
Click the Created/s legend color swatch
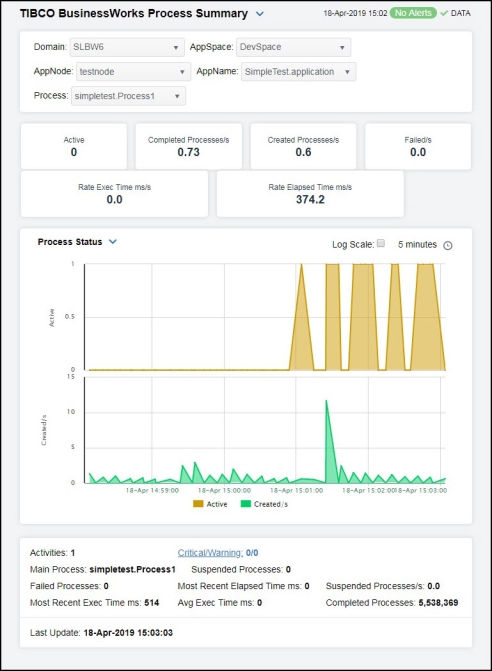246,504
